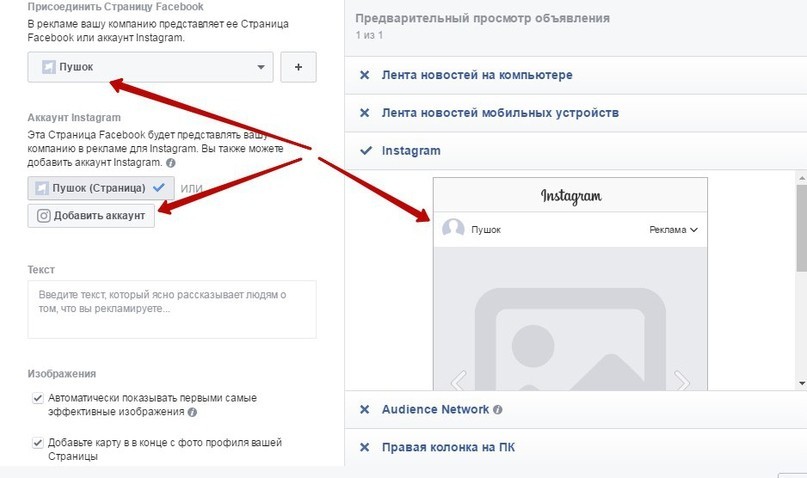Click X icon beside Лента новостей мобильных устройств
The width and height of the screenshot is (807, 478).
tap(364, 113)
